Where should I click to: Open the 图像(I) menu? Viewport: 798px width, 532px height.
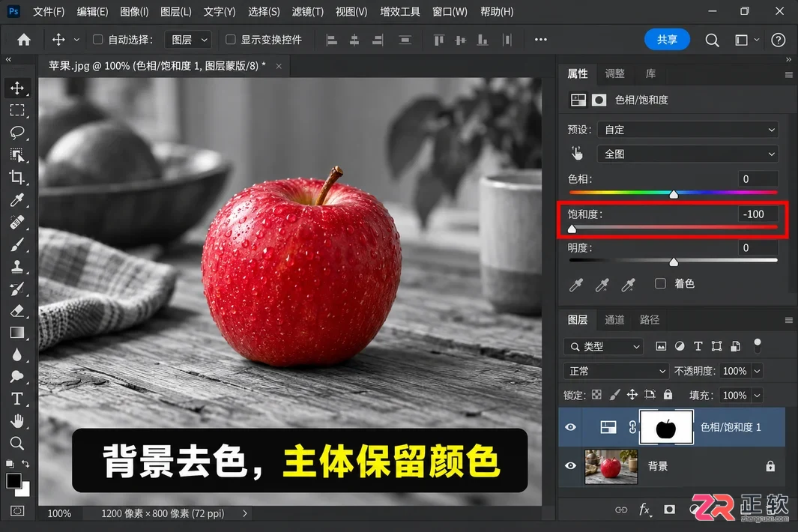pos(134,11)
